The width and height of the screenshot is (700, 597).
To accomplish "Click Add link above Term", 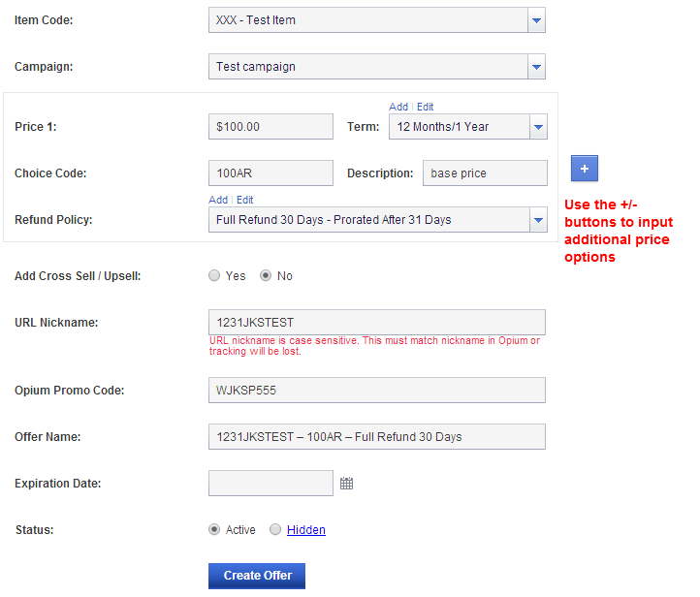I will 398,107.
